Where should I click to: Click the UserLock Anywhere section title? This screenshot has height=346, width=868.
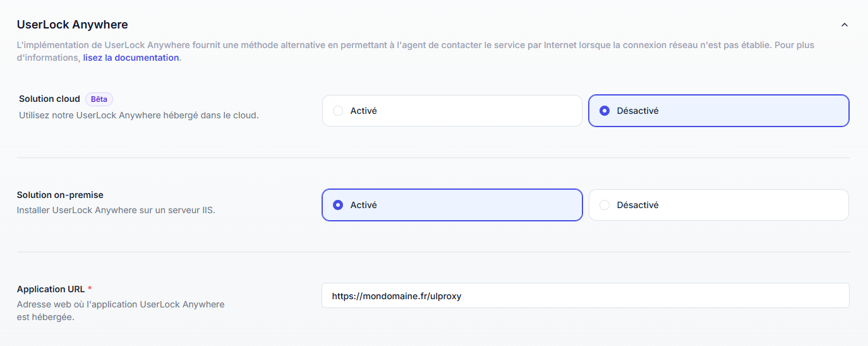(x=72, y=25)
